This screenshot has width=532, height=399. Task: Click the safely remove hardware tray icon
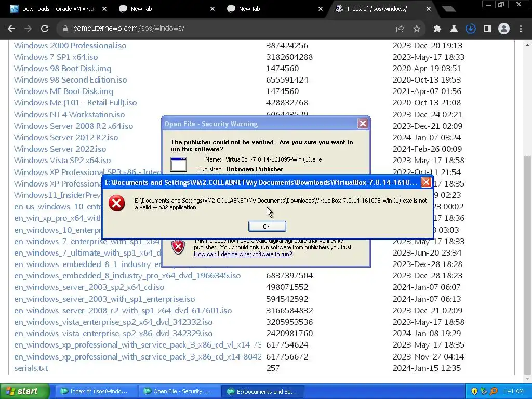click(x=484, y=391)
